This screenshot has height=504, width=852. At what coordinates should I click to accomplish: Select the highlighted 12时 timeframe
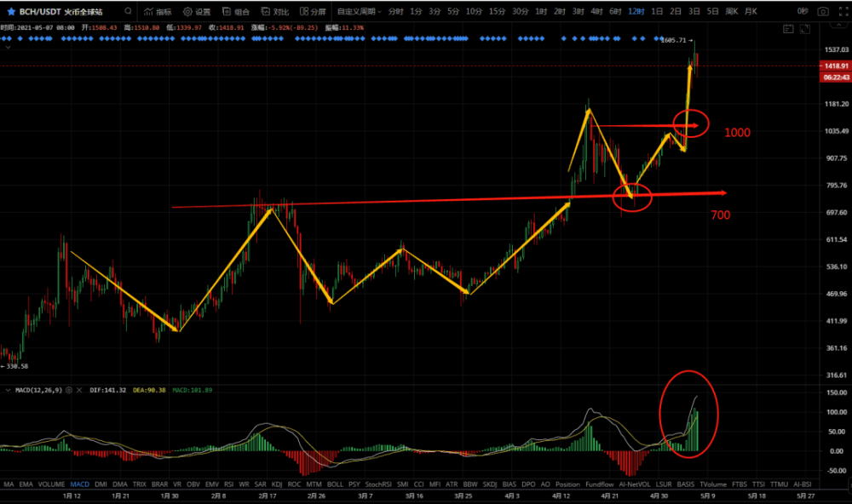point(636,11)
